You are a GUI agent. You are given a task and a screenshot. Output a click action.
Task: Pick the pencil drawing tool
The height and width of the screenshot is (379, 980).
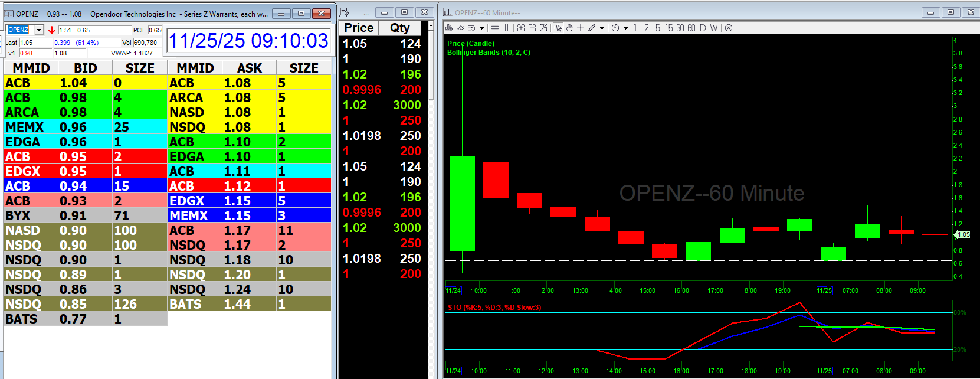(x=592, y=28)
